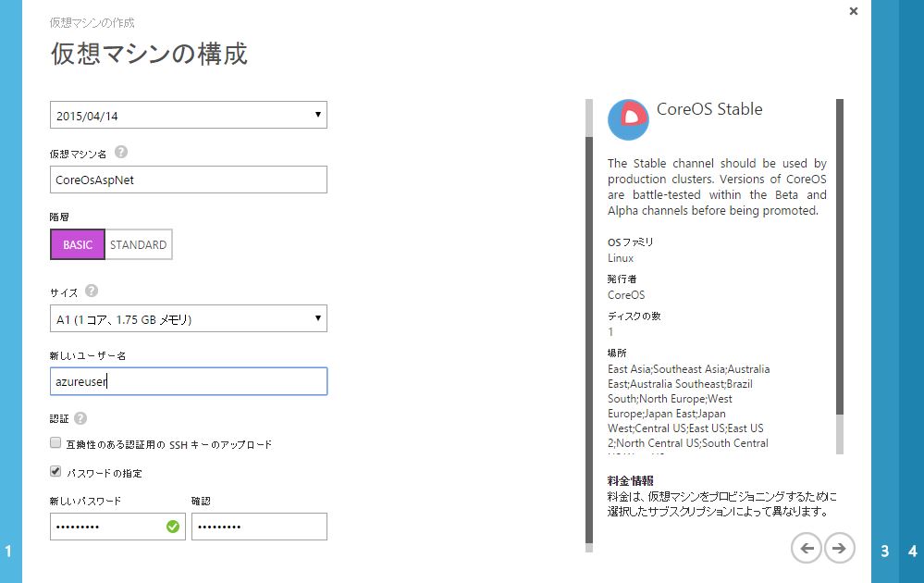Click the 確認 password field

[259, 527]
